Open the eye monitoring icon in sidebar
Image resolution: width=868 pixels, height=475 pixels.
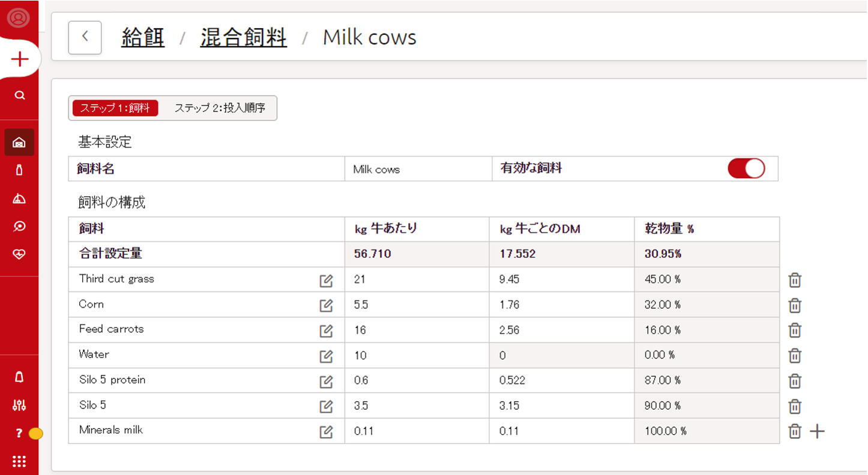coord(19,226)
